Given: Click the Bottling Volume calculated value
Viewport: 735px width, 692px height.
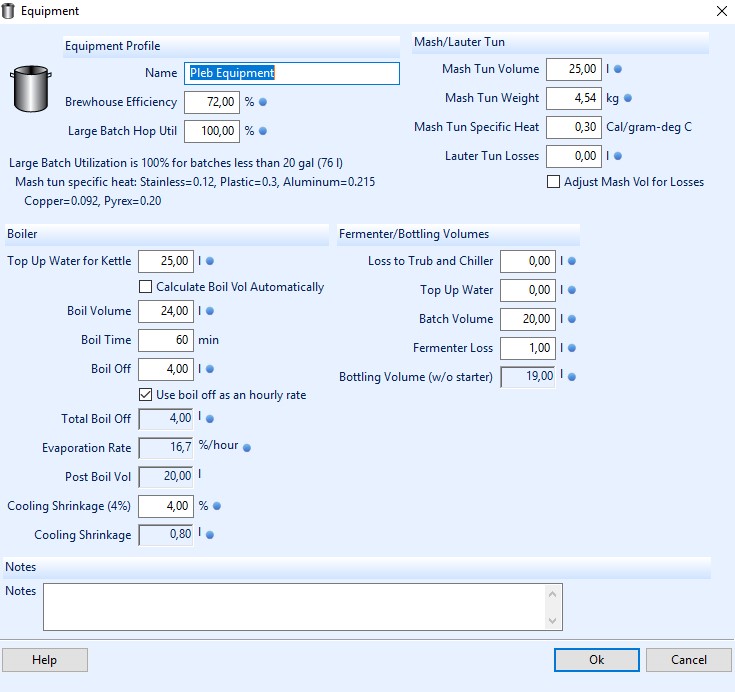Looking at the screenshot, I should pyautogui.click(x=528, y=377).
